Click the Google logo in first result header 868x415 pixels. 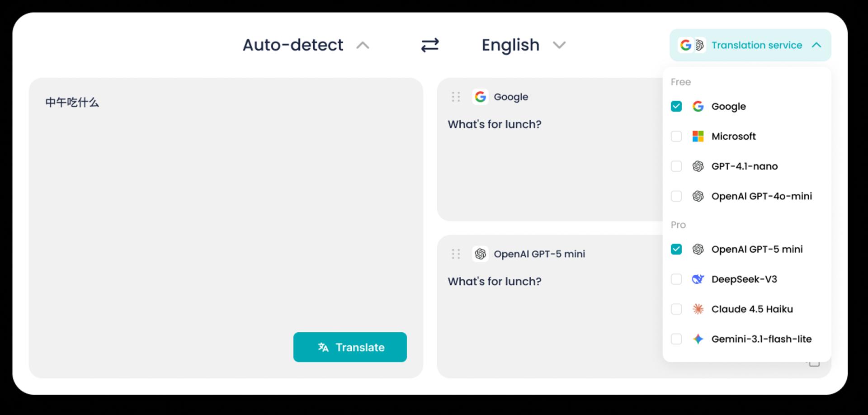tap(480, 97)
